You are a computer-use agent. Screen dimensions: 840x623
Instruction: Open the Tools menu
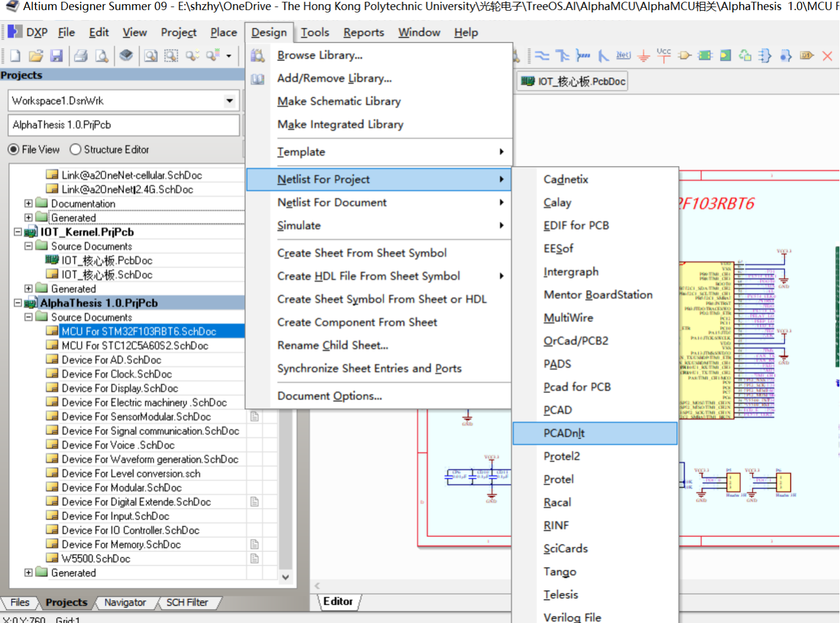coord(315,33)
